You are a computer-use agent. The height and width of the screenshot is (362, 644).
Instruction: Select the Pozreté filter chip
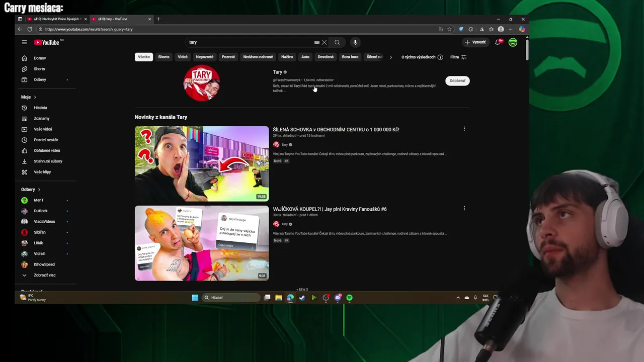(228, 57)
